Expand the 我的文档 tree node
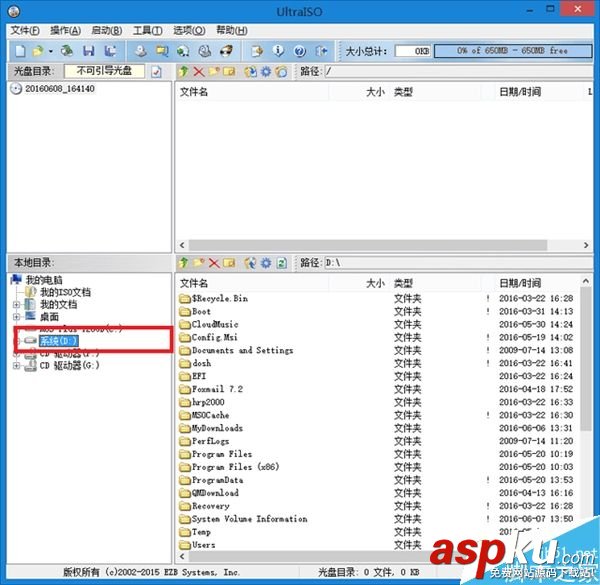This screenshot has width=600, height=585. pos(16,305)
